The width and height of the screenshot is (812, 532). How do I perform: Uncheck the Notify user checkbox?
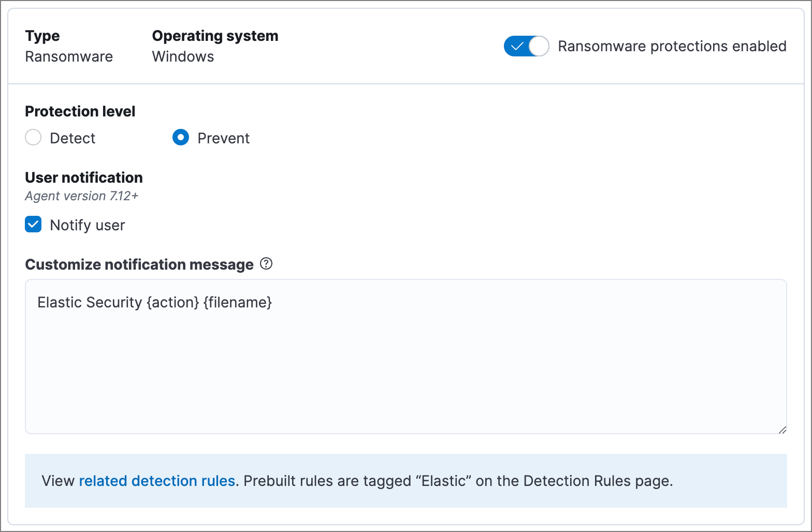pos(33,225)
